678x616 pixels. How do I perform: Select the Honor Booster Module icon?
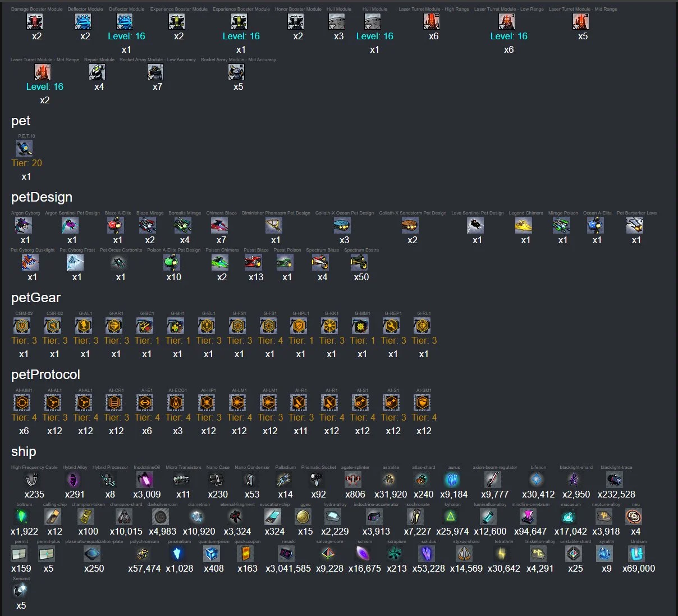pyautogui.click(x=296, y=22)
